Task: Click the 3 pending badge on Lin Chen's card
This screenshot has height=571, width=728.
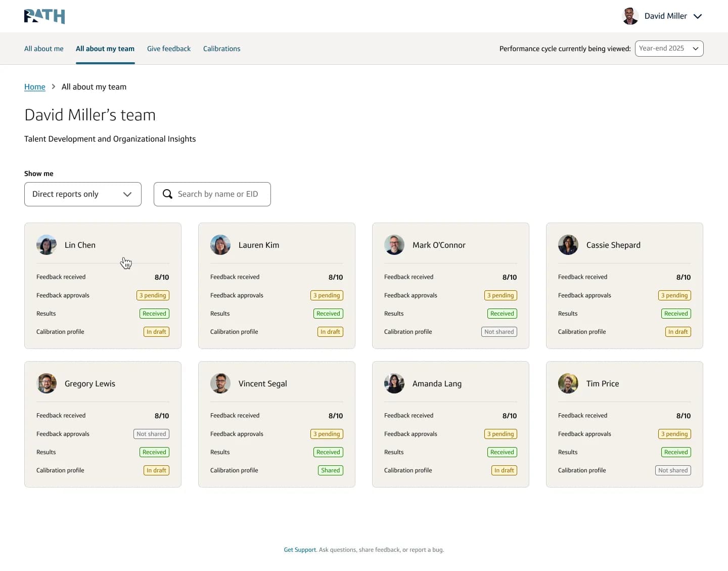Action: [x=153, y=295]
